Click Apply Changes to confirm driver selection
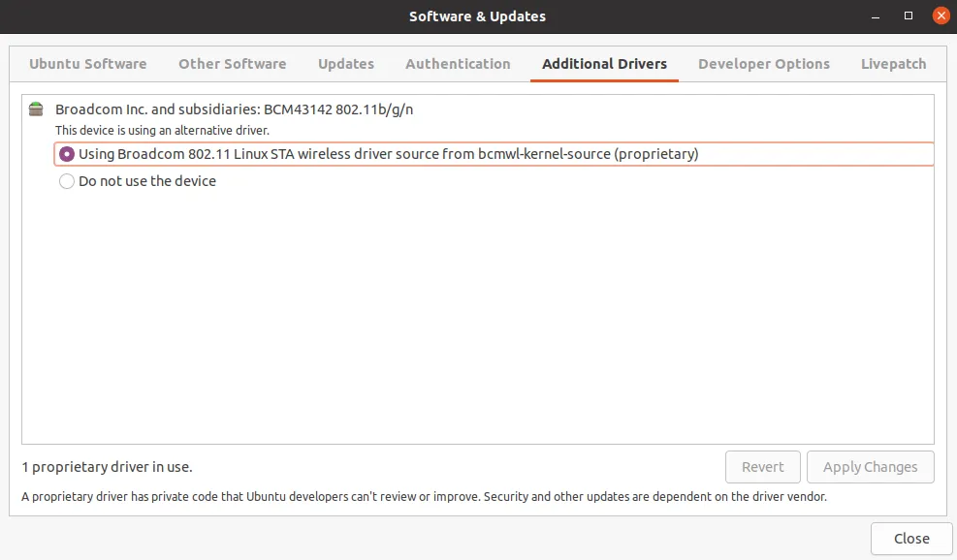The height and width of the screenshot is (560, 957). pos(870,467)
